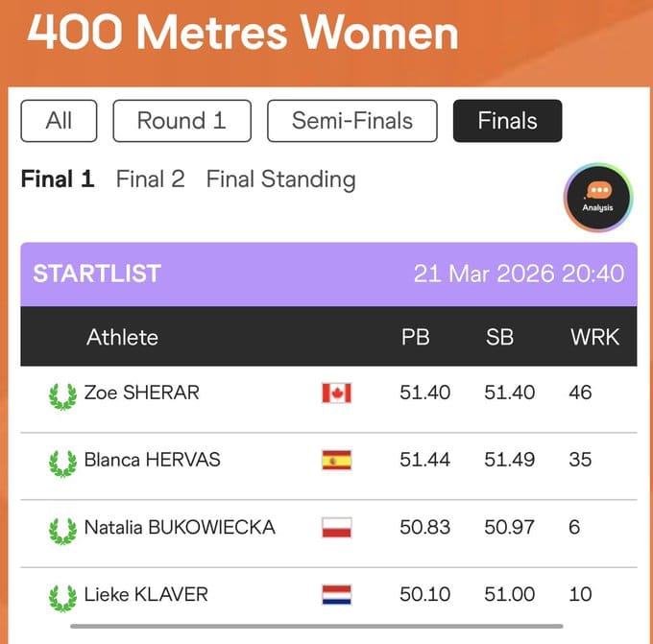Viewport: 653px width, 644px height.
Task: Click the Canada flag icon
Action: click(x=336, y=393)
